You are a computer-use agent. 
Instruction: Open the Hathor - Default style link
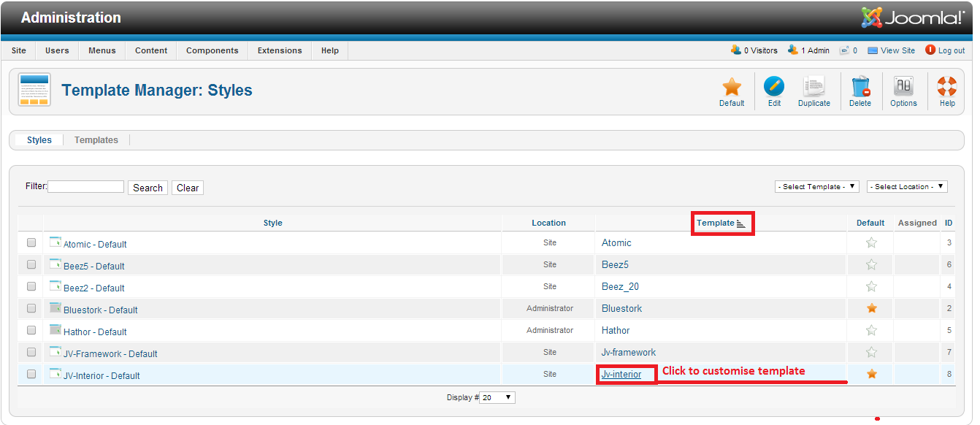[x=95, y=332]
